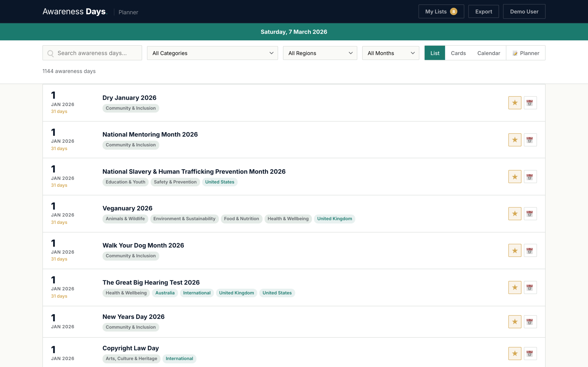The width and height of the screenshot is (588, 367).
Task: Add National Mentoring Month to calendar
Action: pos(530,140)
